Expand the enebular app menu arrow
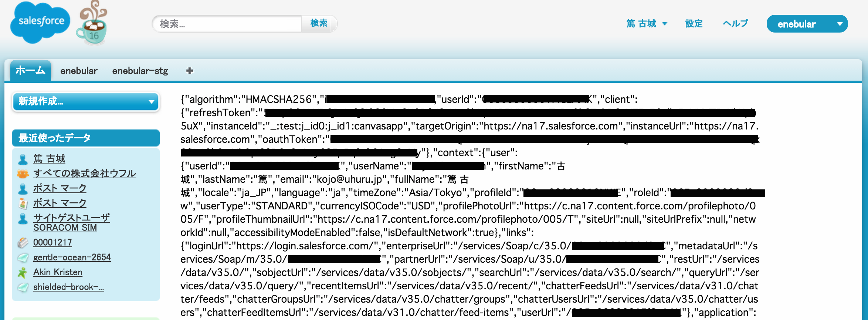The image size is (868, 320). (840, 24)
